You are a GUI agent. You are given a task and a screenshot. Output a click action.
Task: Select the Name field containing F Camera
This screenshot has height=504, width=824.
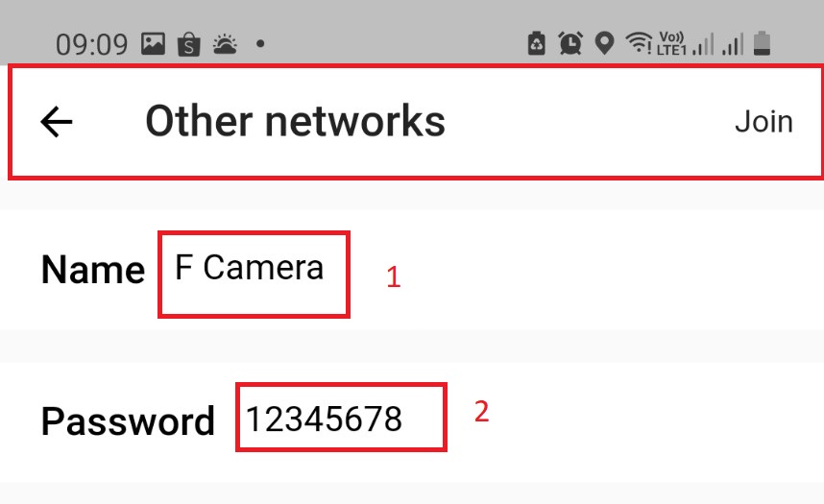click(x=254, y=274)
